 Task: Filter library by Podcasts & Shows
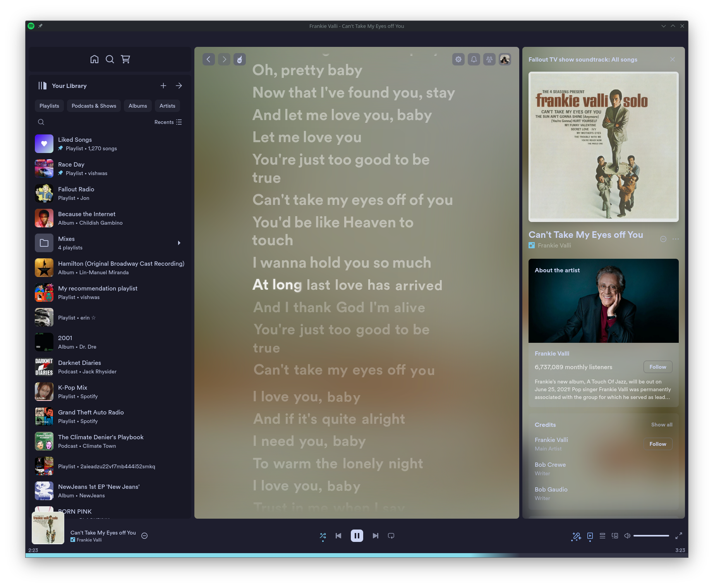[x=94, y=106]
